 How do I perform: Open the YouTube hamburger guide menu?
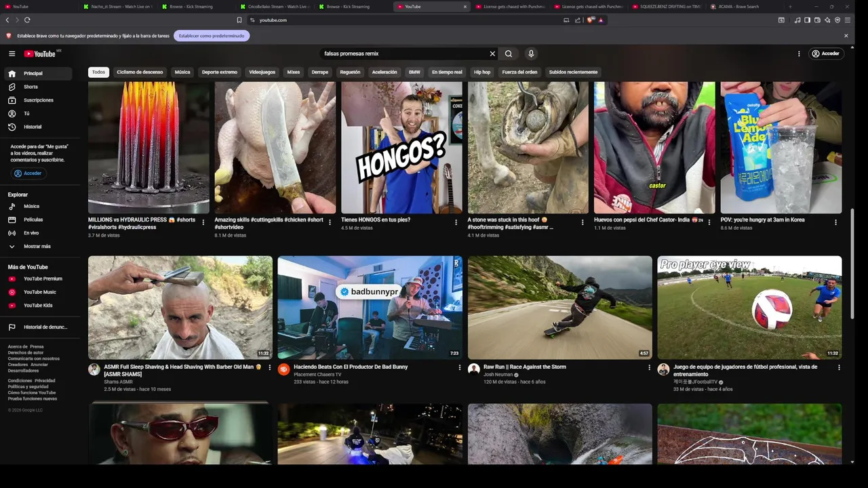click(x=12, y=54)
